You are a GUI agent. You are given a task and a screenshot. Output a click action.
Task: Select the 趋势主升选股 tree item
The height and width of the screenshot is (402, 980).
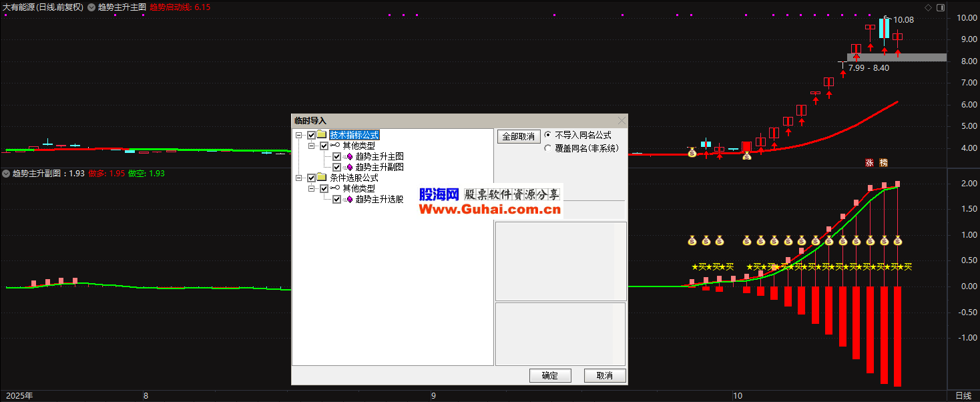point(379,199)
